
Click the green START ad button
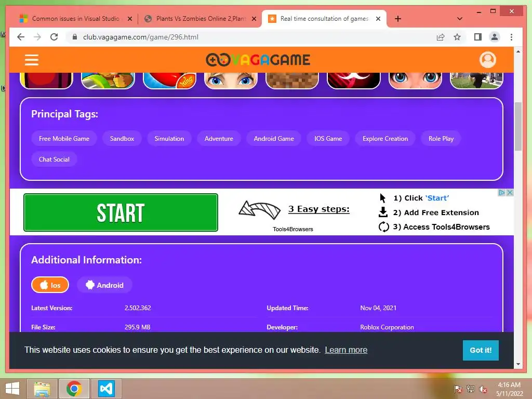tap(121, 212)
